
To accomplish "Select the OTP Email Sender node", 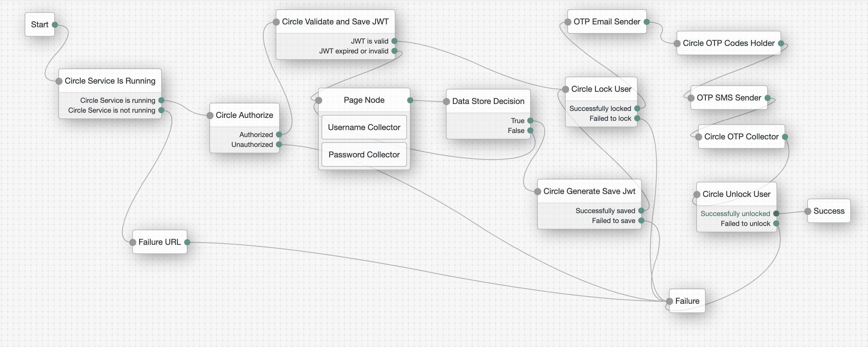I will point(607,21).
